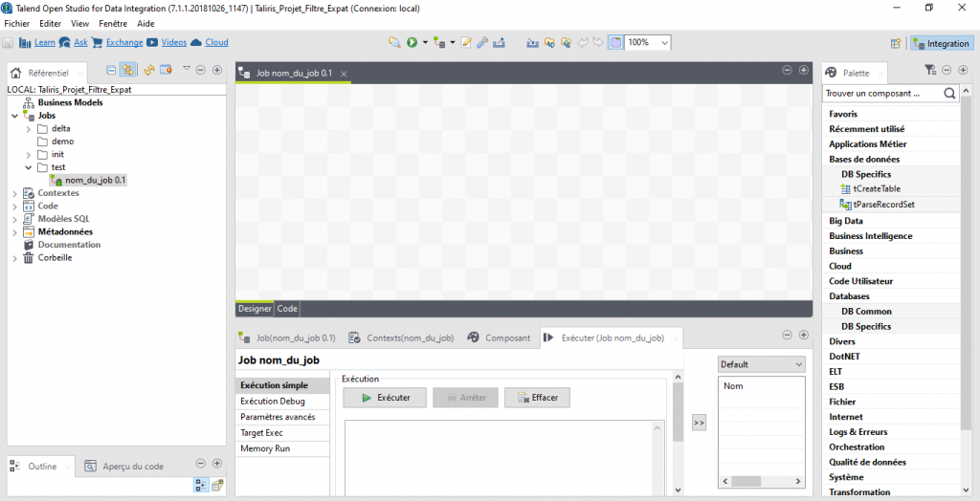Open the Composant tab
The width and height of the screenshot is (980, 501).
click(500, 338)
